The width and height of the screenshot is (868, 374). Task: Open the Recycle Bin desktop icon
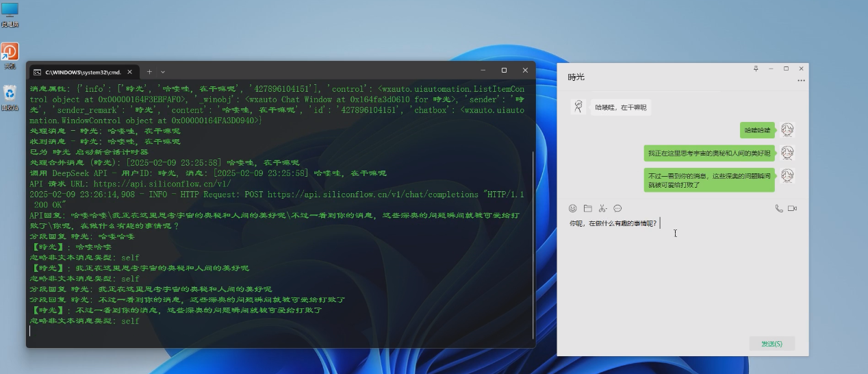click(x=10, y=97)
